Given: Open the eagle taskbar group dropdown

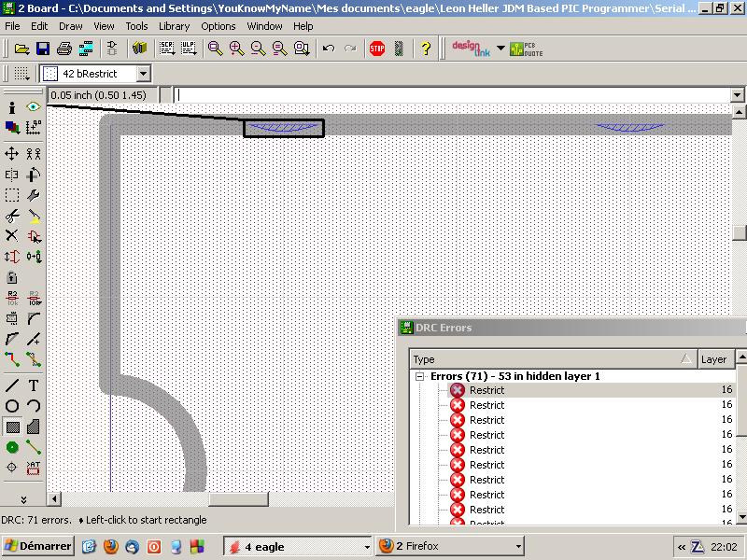Looking at the screenshot, I should tap(367, 547).
